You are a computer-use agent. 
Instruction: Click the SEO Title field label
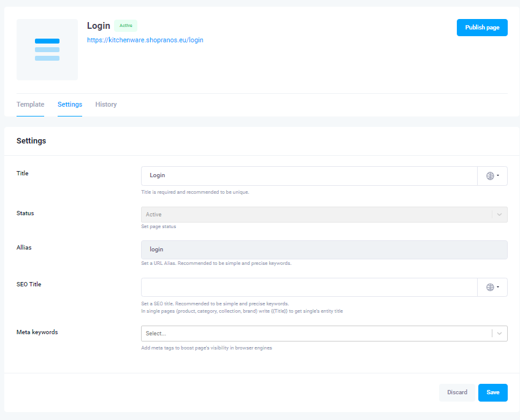[x=29, y=284]
